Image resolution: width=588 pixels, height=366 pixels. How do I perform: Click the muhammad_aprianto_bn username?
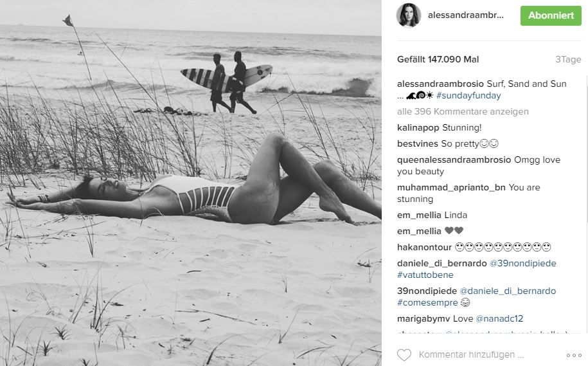(451, 187)
